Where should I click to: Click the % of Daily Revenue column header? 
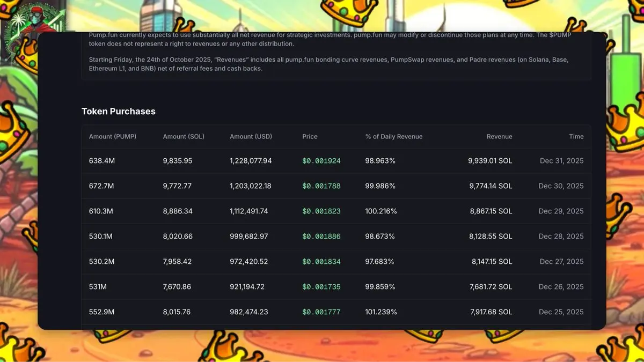[394, 137]
